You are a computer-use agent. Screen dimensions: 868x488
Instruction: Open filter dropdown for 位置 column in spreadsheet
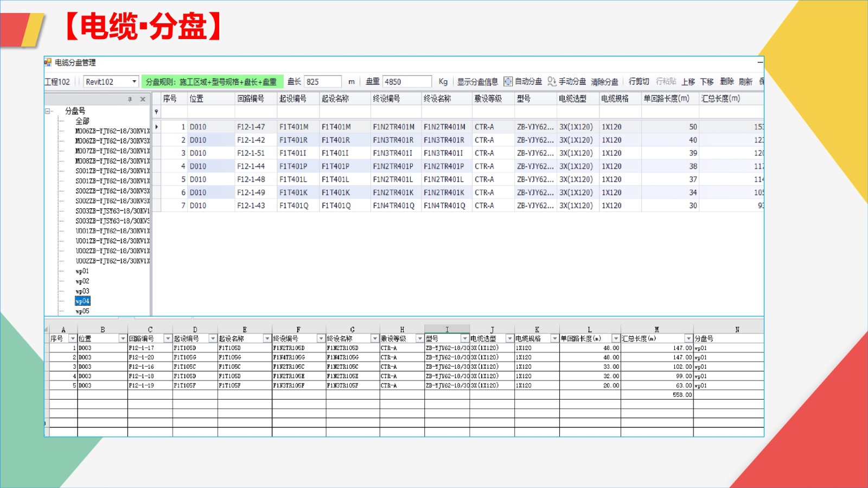pos(123,338)
